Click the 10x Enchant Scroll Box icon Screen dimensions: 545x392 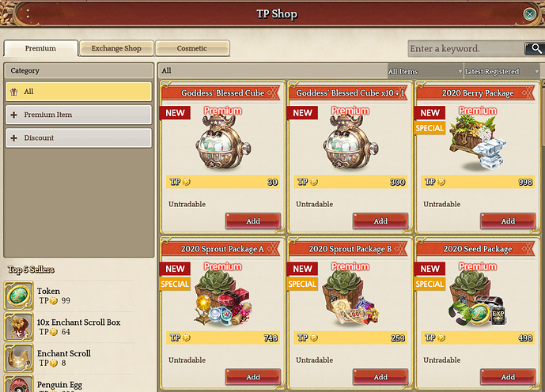[x=18, y=326]
